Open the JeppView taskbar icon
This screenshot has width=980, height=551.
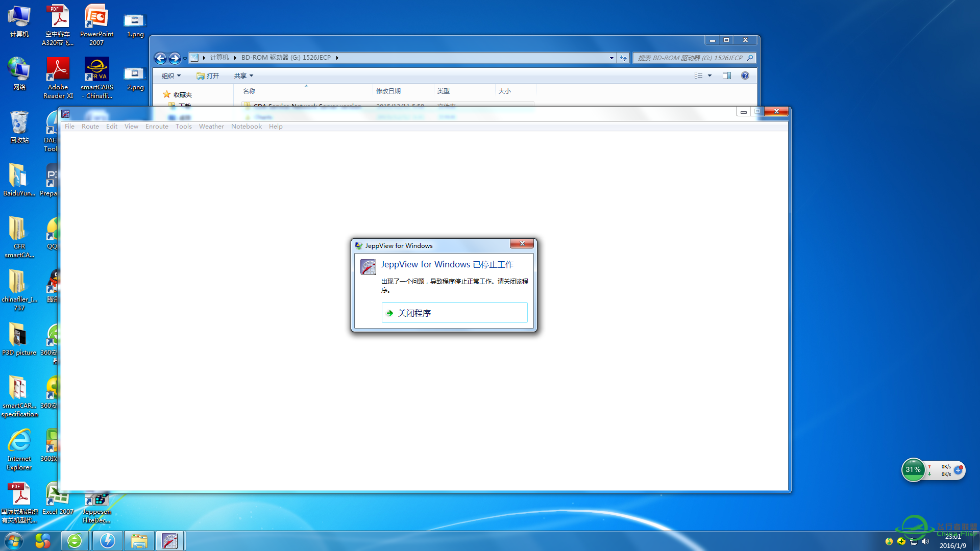click(169, 541)
